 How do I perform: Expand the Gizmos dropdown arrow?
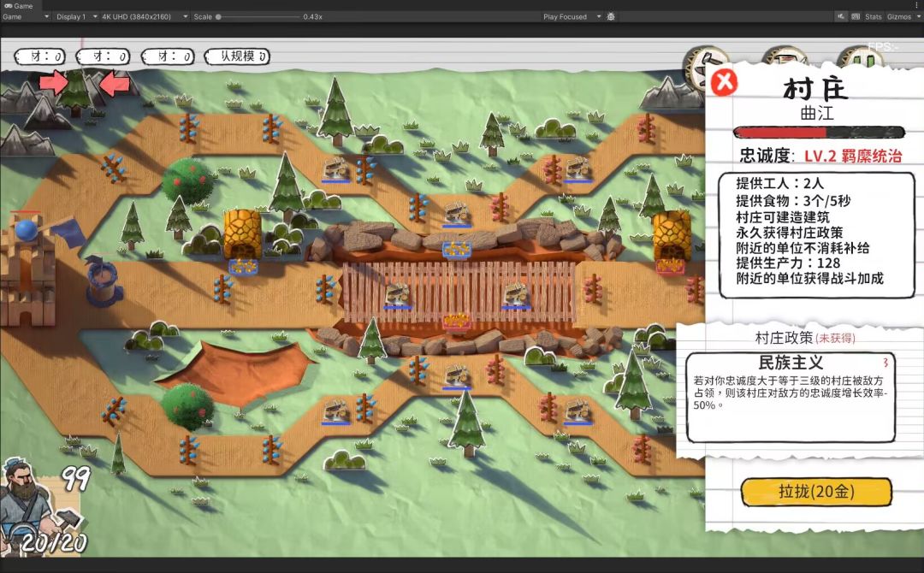pyautogui.click(x=918, y=16)
